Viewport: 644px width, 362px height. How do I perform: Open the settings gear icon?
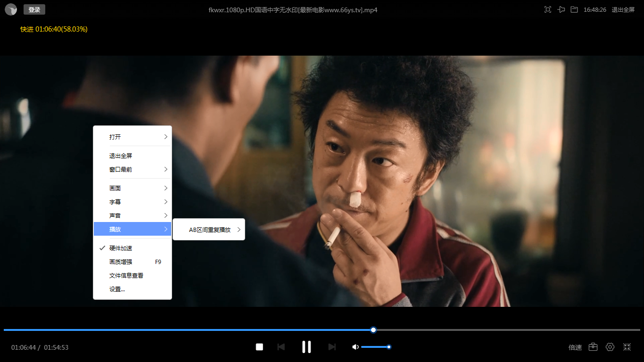pyautogui.click(x=610, y=347)
